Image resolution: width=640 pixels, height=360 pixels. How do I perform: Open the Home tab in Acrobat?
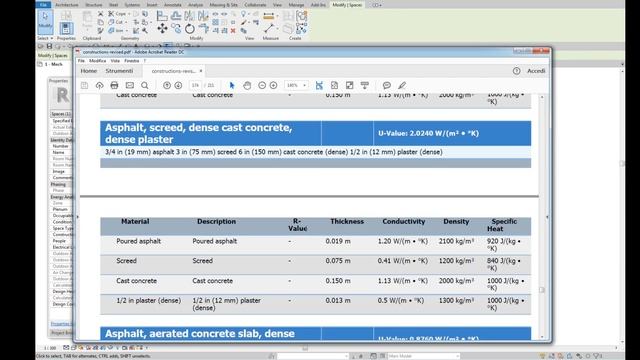[89, 71]
